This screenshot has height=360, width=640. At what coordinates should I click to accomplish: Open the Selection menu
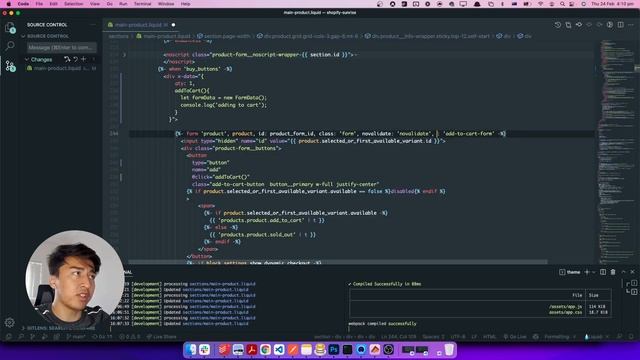(73, 4)
